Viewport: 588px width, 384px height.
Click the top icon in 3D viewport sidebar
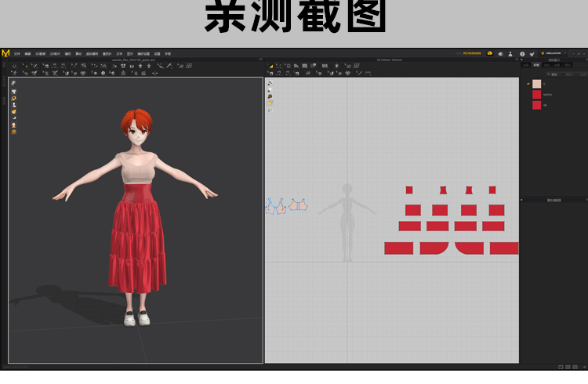[x=13, y=83]
